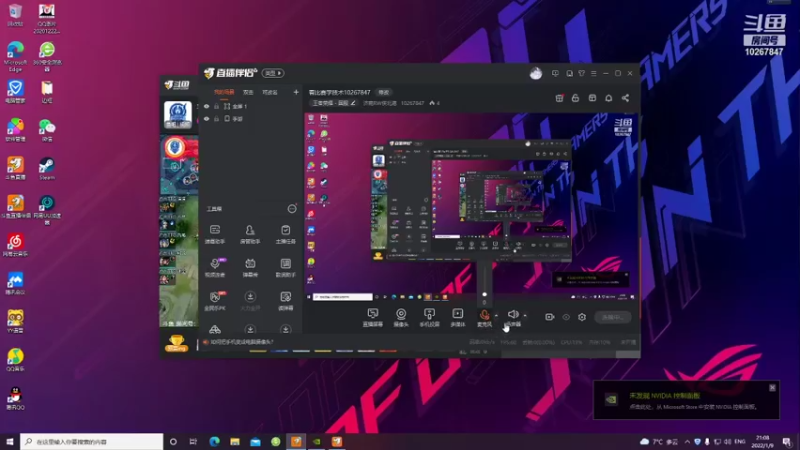Add a screen capture source
Viewport: 800px width, 450px height.
(x=372, y=317)
